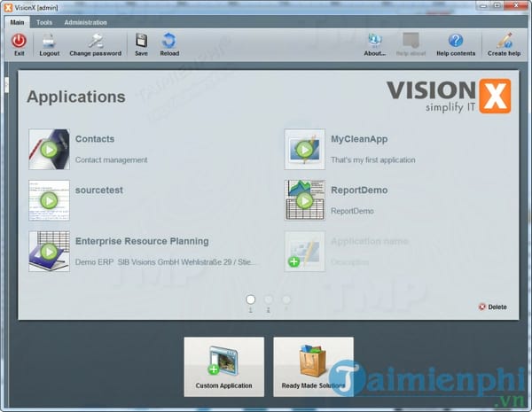The width and height of the screenshot is (532, 412).
Task: Click the red Exit power icon
Action: coord(19,41)
